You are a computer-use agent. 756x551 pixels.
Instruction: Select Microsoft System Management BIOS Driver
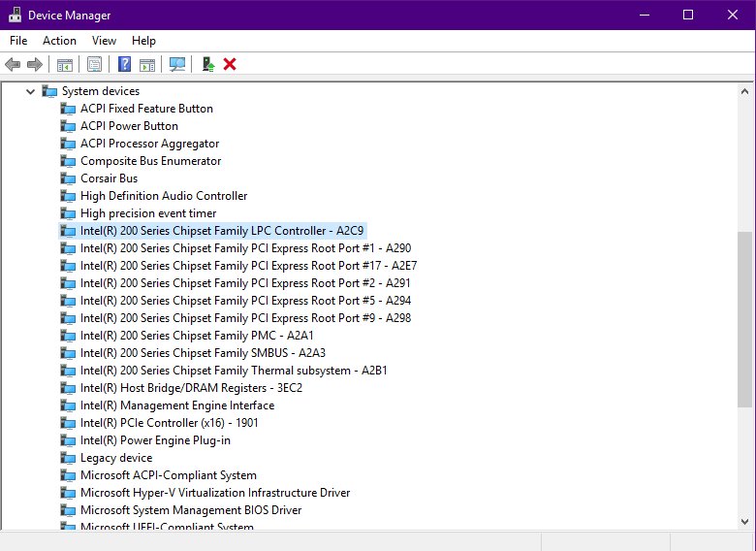(191, 510)
